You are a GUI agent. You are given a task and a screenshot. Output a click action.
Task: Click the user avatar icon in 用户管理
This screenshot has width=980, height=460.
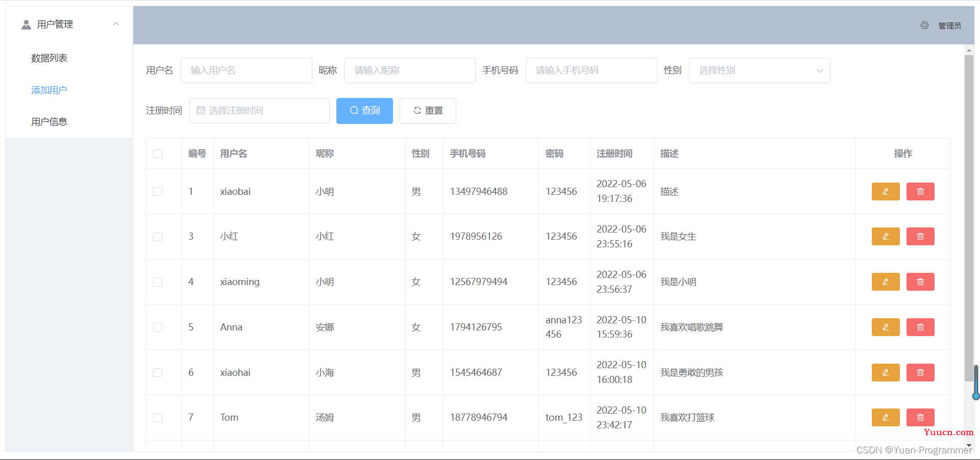point(26,24)
